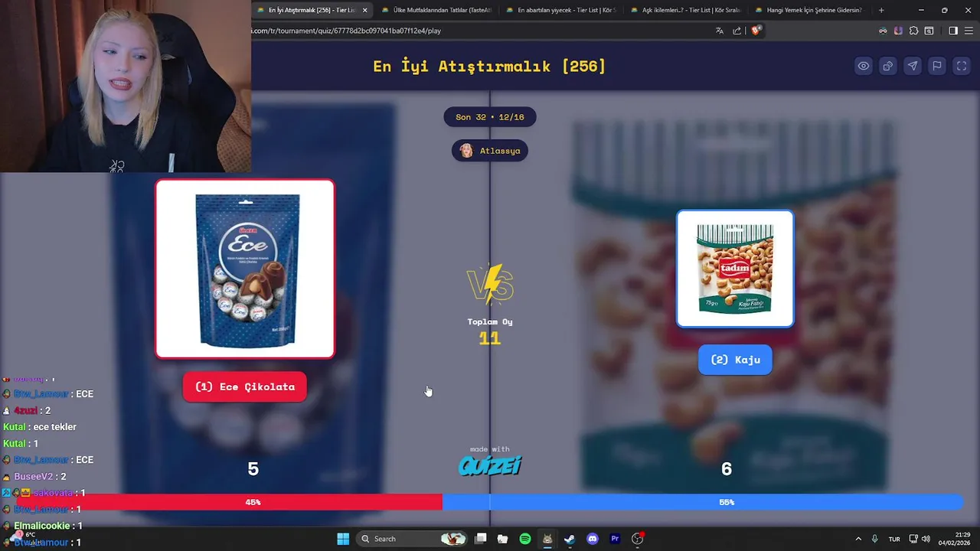Click the Tadım cashew package image

point(735,269)
